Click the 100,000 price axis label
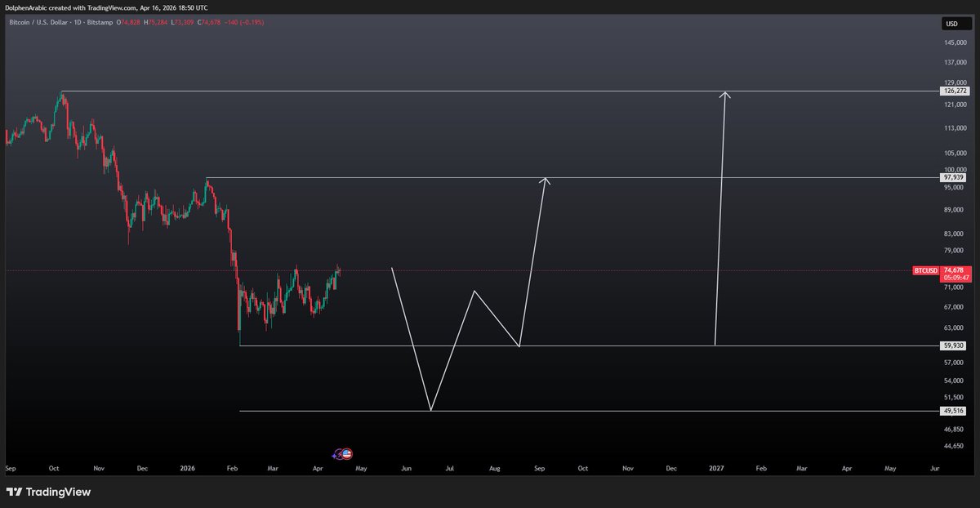 coord(955,169)
